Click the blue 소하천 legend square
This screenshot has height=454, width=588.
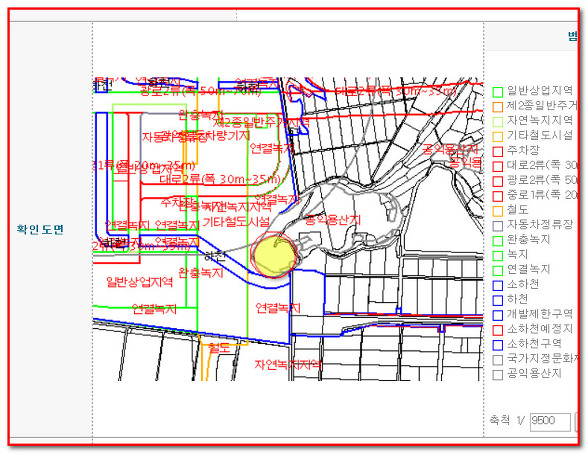[497, 285]
